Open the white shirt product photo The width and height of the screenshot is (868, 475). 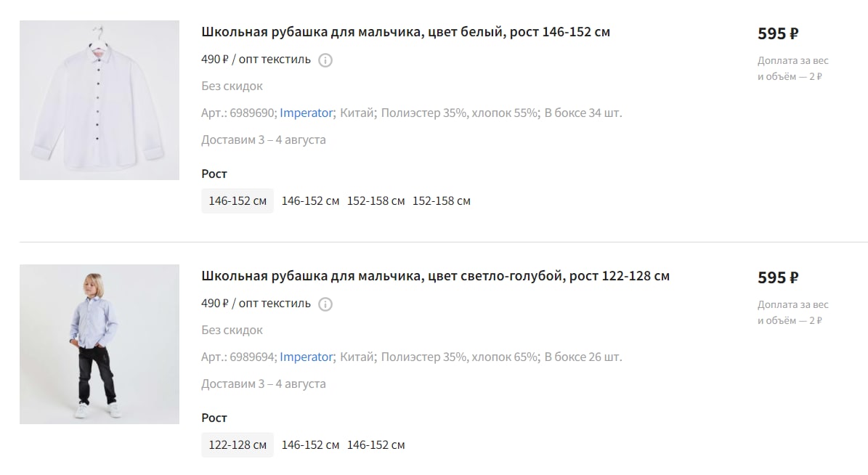pos(100,100)
